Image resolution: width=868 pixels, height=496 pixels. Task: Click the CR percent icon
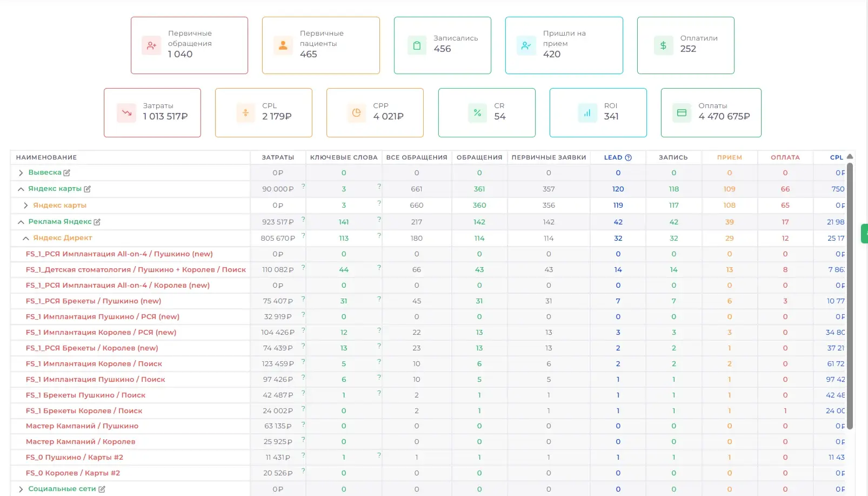[x=477, y=113]
